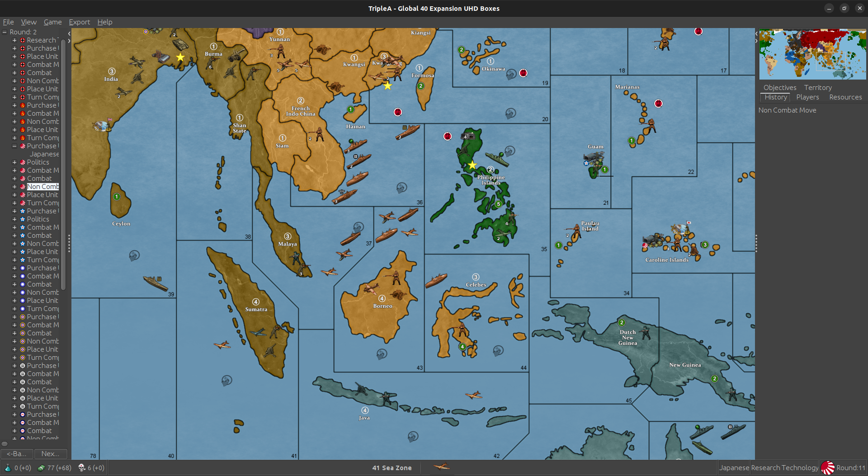Click the tech tokens flask icon

(x=8, y=468)
